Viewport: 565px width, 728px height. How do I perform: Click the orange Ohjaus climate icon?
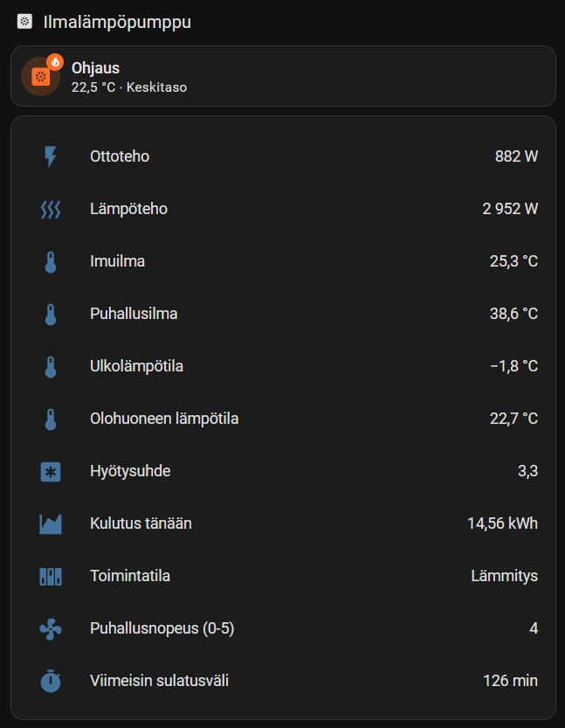click(x=39, y=77)
